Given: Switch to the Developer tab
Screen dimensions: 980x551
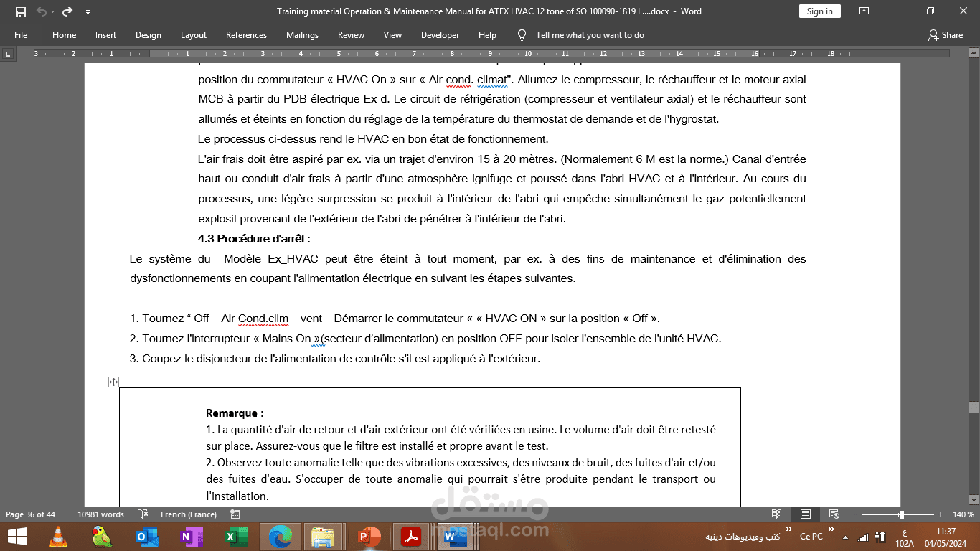Looking at the screenshot, I should point(440,34).
